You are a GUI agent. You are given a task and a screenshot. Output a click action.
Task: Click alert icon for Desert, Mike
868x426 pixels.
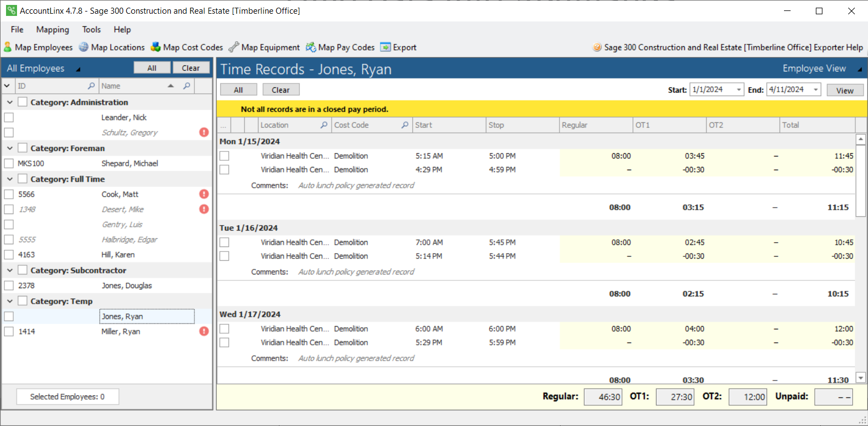coord(204,209)
